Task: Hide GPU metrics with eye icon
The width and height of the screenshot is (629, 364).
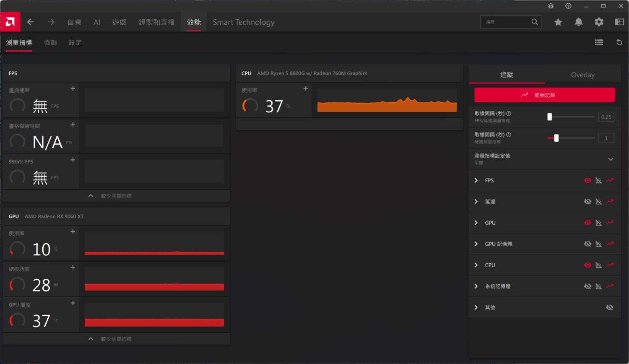Action: 587,223
